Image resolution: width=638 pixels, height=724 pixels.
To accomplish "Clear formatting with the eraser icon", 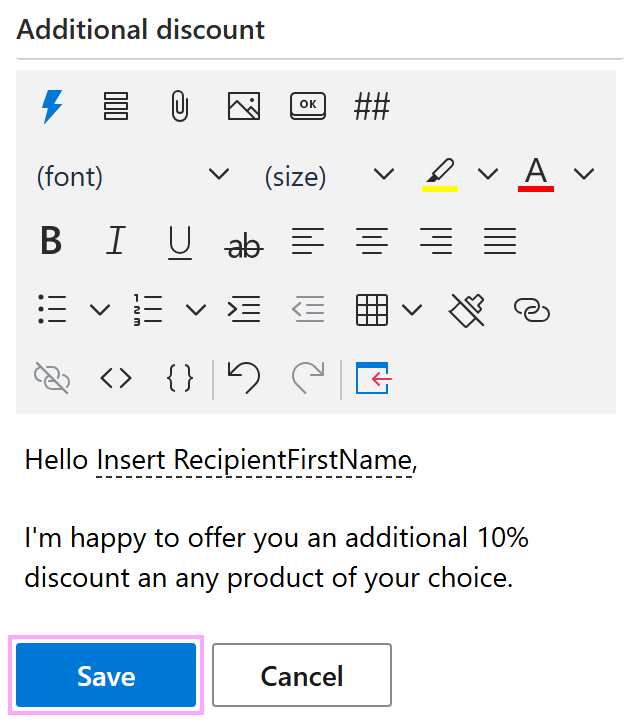I will (467, 311).
